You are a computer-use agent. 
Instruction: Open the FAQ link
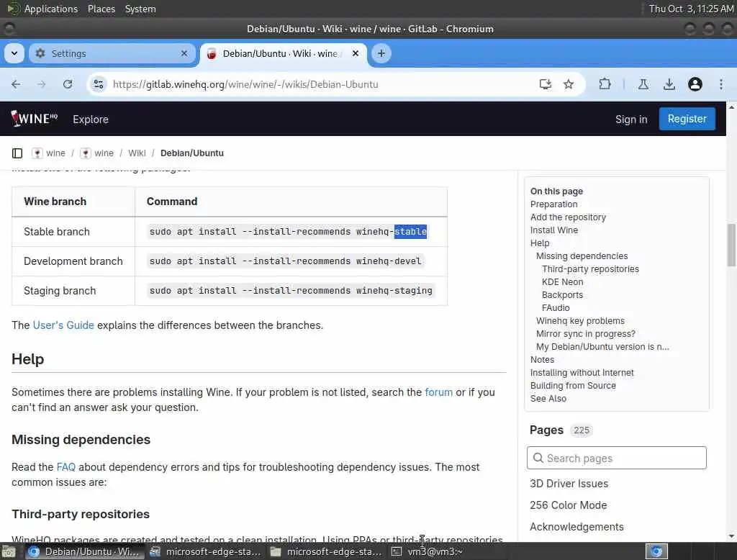tap(65, 467)
